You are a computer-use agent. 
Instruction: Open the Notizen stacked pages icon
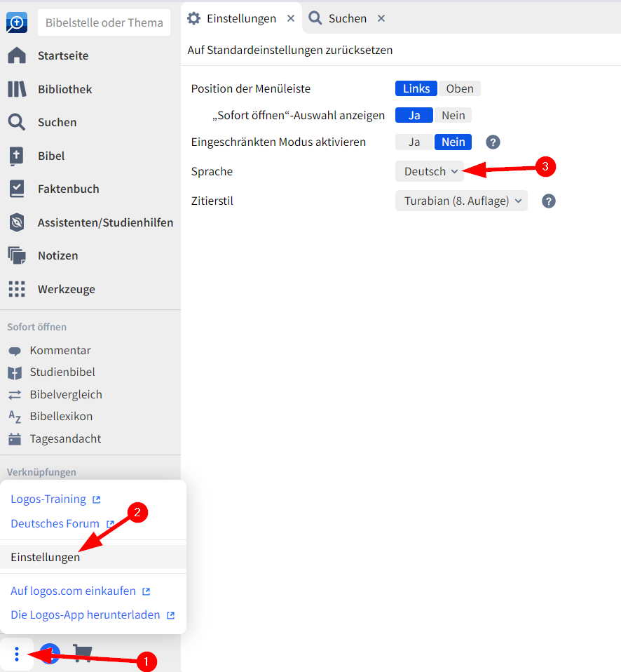(x=17, y=255)
